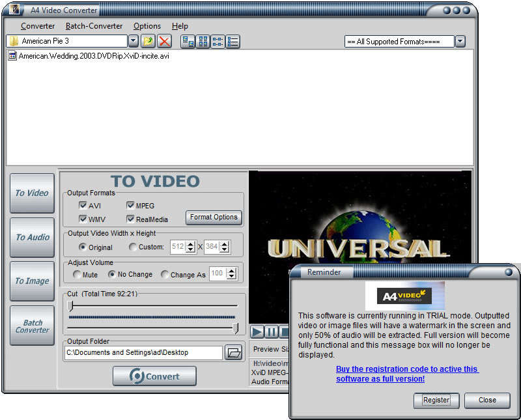Viewport: 521px width, 420px height.
Task: Click the Output Folder path field
Action: click(143, 352)
